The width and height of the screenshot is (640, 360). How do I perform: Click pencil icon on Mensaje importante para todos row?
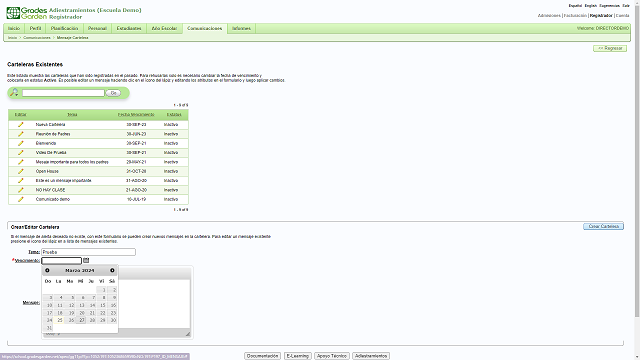[20, 162]
